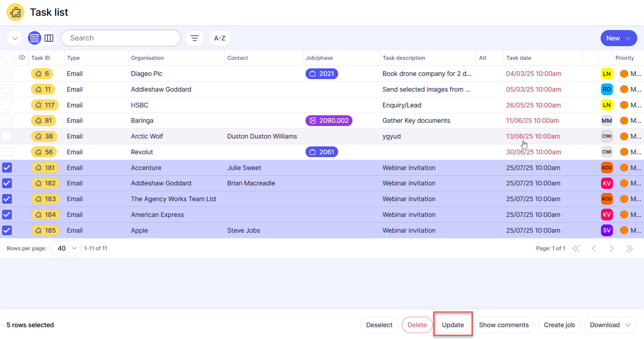Open the New task dropdown button

618,38
